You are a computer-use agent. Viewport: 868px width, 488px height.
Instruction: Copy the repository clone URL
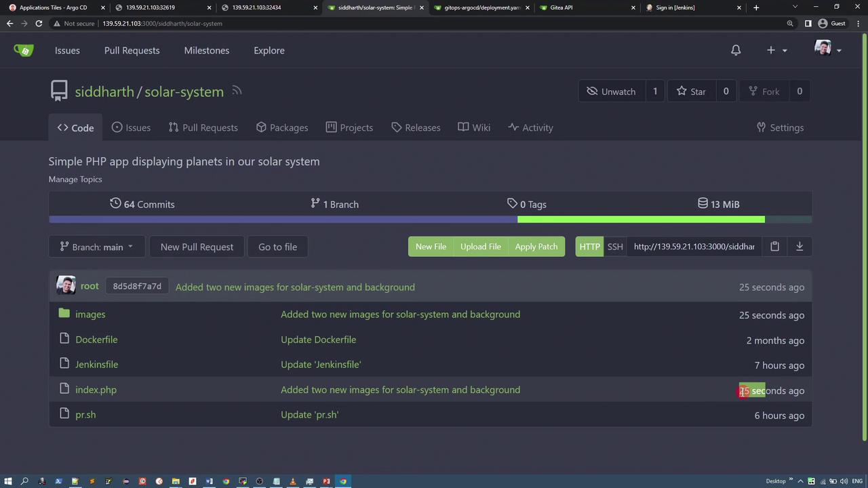coord(774,247)
